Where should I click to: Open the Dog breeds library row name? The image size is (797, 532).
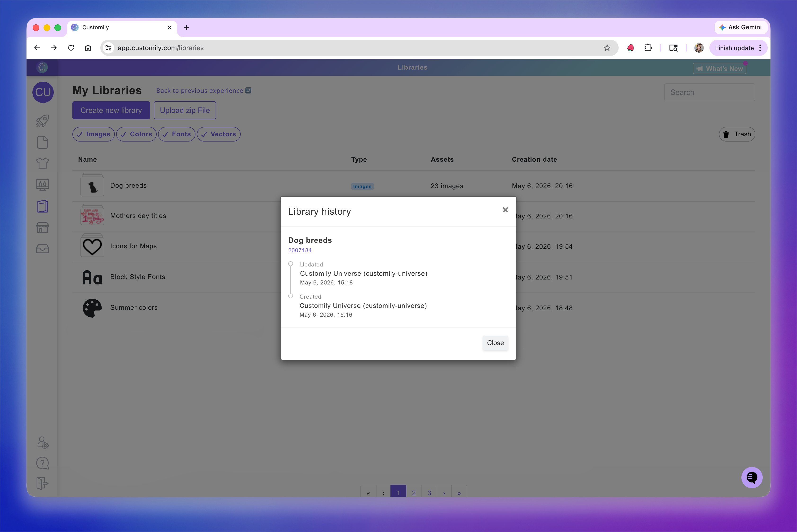tap(128, 185)
